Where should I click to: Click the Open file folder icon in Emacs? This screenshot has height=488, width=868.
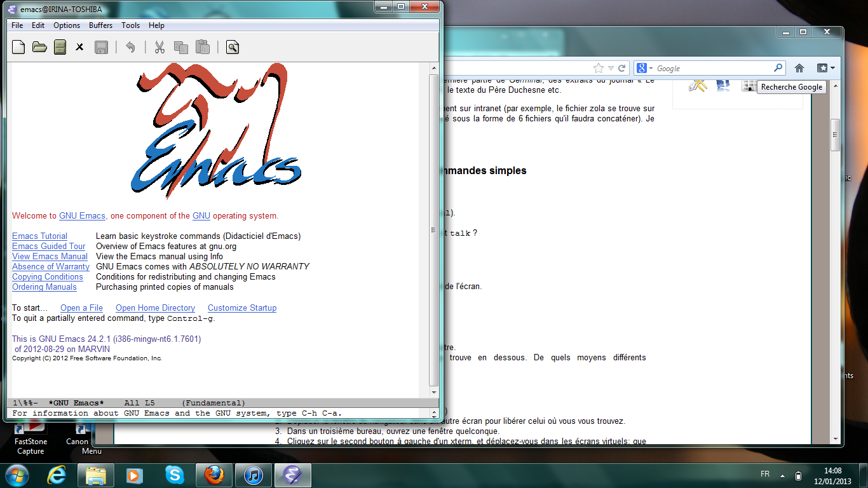[x=39, y=47]
